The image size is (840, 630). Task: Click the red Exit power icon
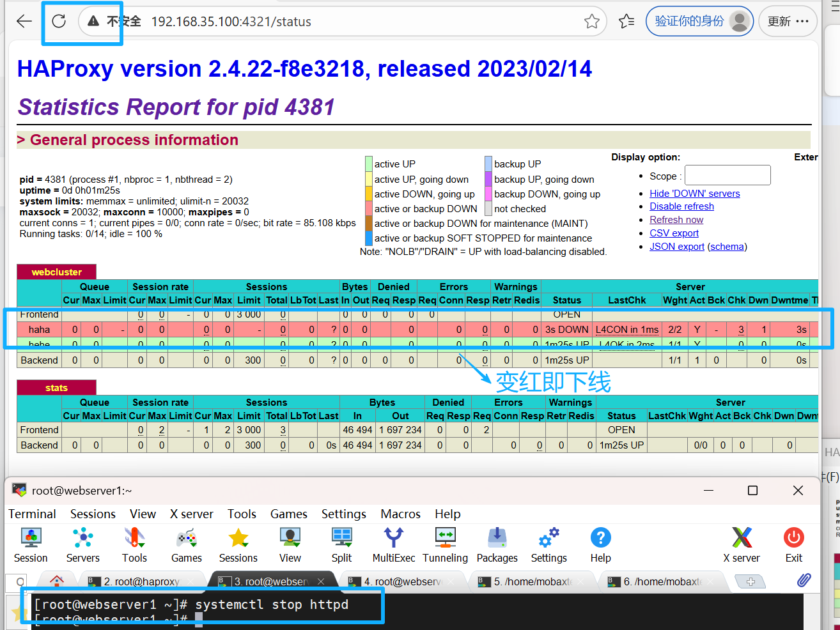click(794, 538)
